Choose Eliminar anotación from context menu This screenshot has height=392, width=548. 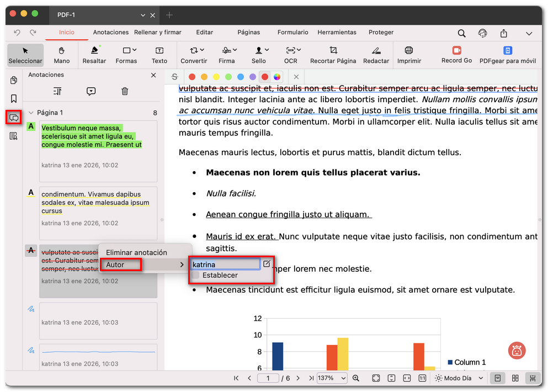coord(136,252)
